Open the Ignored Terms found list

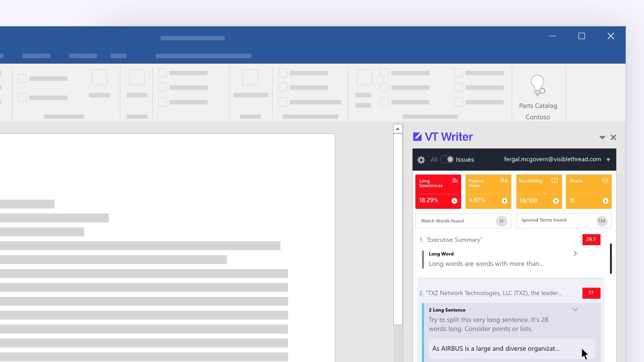[x=564, y=221]
